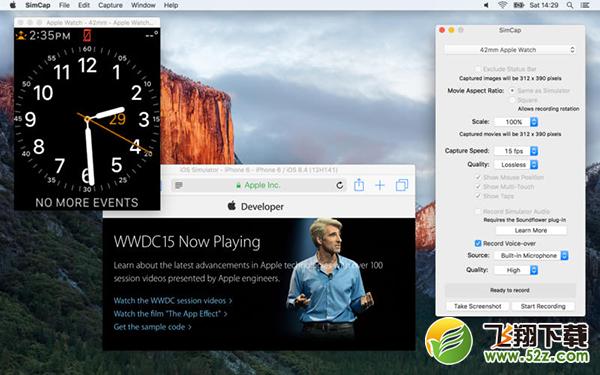Disable Record Voice-over checkbox
Image resolution: width=600 pixels, height=375 pixels.
478,243
